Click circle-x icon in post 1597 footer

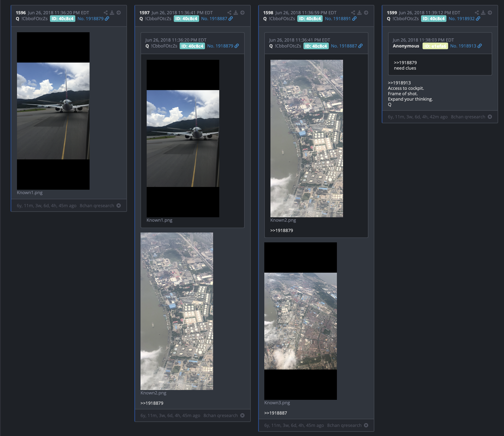(x=242, y=415)
